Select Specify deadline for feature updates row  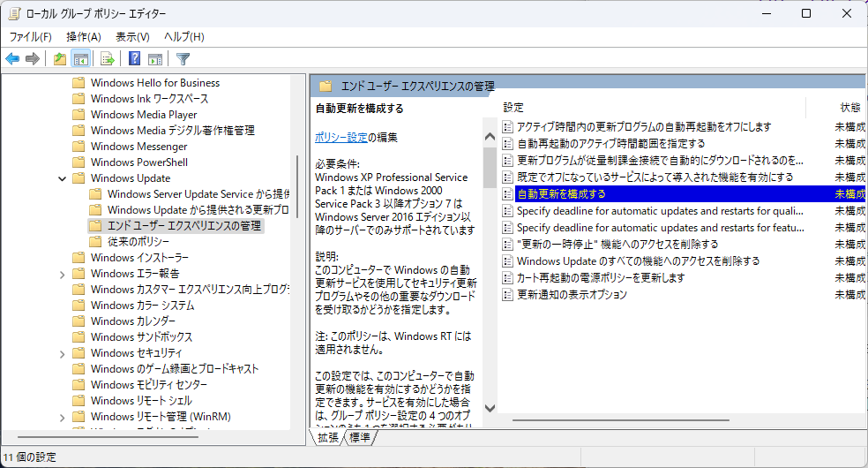(x=660, y=228)
